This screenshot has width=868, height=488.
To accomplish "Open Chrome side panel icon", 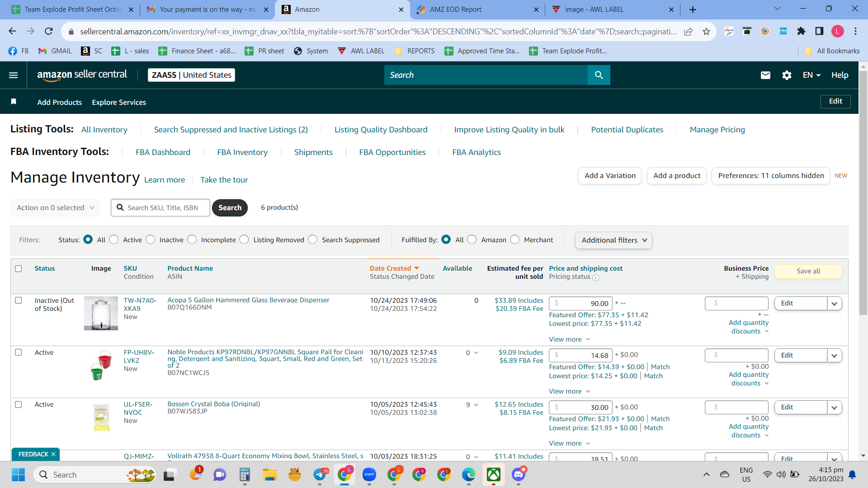I will [x=819, y=31].
